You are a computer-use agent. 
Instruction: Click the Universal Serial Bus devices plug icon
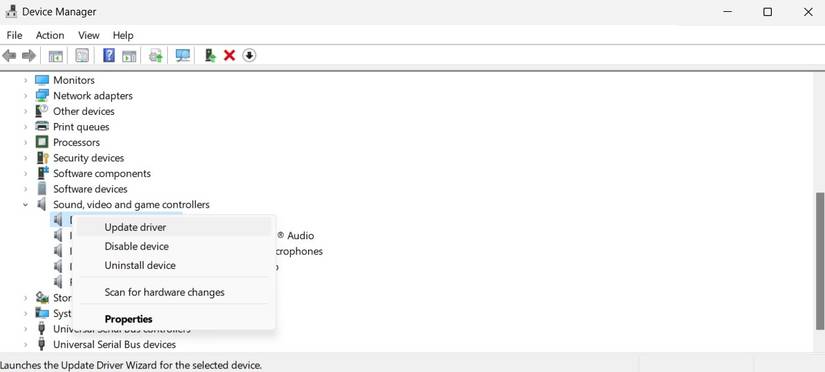(42, 345)
